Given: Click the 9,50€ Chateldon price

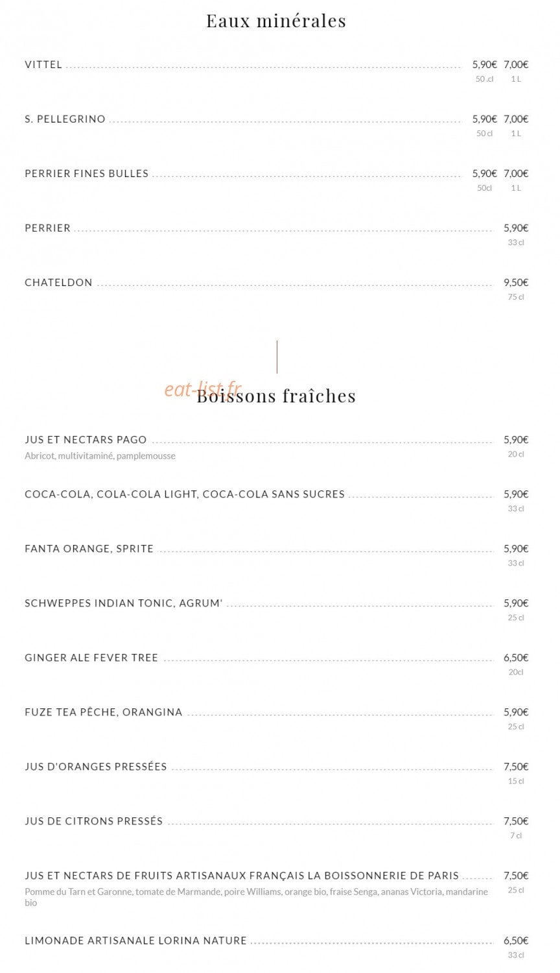Looking at the screenshot, I should pos(516,283).
